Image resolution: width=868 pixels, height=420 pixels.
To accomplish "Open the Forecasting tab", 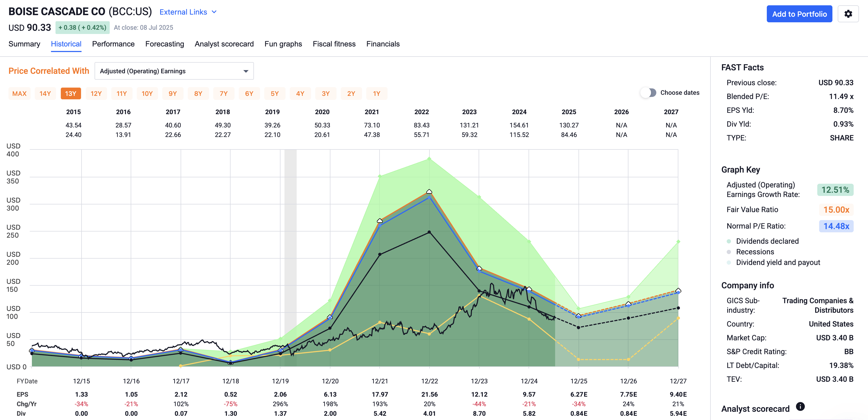I will [165, 44].
